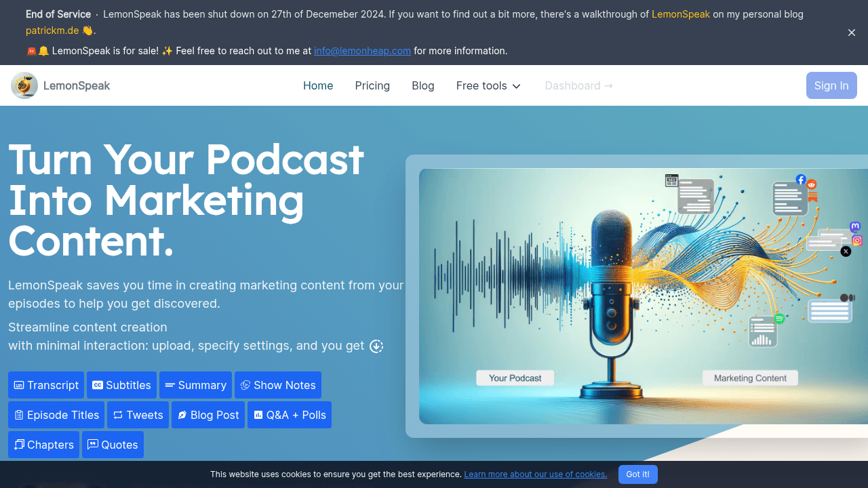Dismiss the End of Service banner

point(852,33)
